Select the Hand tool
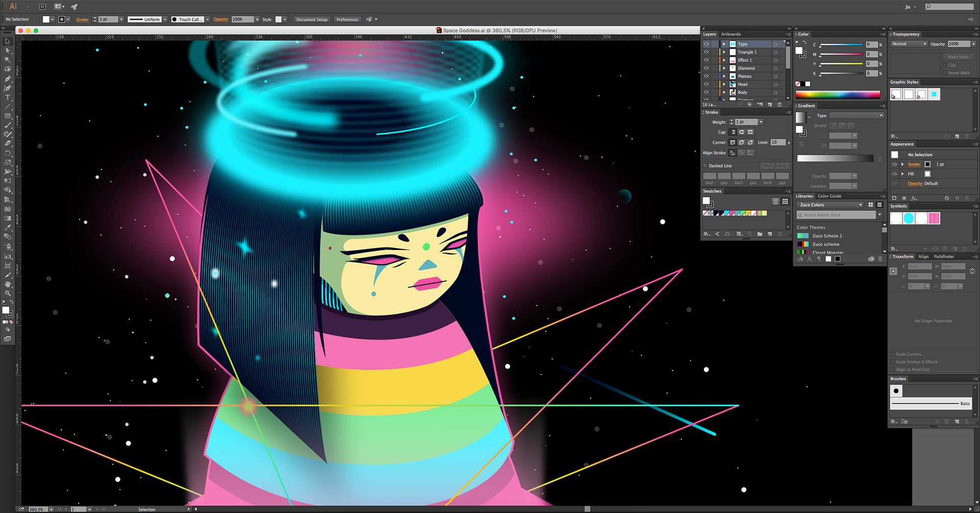This screenshot has width=980, height=513. click(x=8, y=284)
